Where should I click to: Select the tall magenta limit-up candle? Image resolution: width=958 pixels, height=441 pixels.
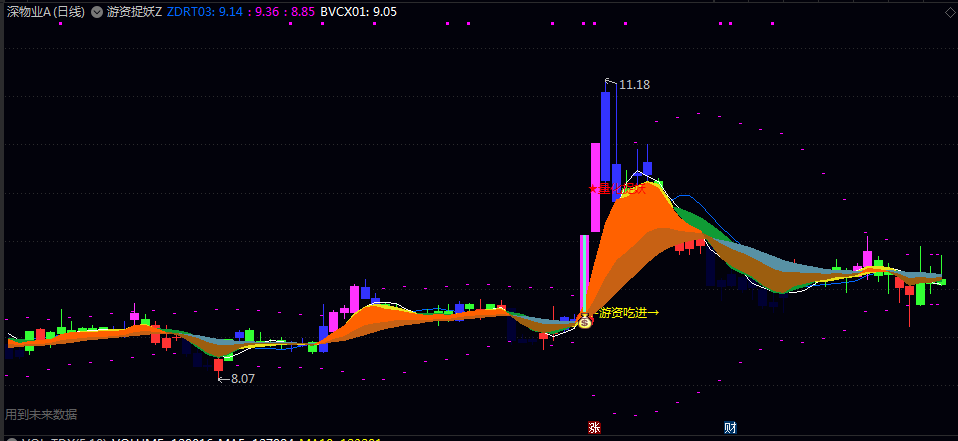pyautogui.click(x=595, y=188)
